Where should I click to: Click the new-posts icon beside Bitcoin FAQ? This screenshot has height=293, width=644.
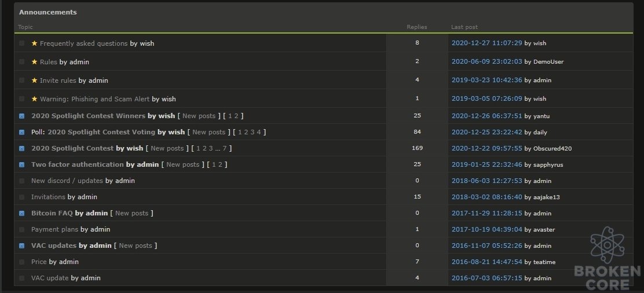(x=22, y=213)
